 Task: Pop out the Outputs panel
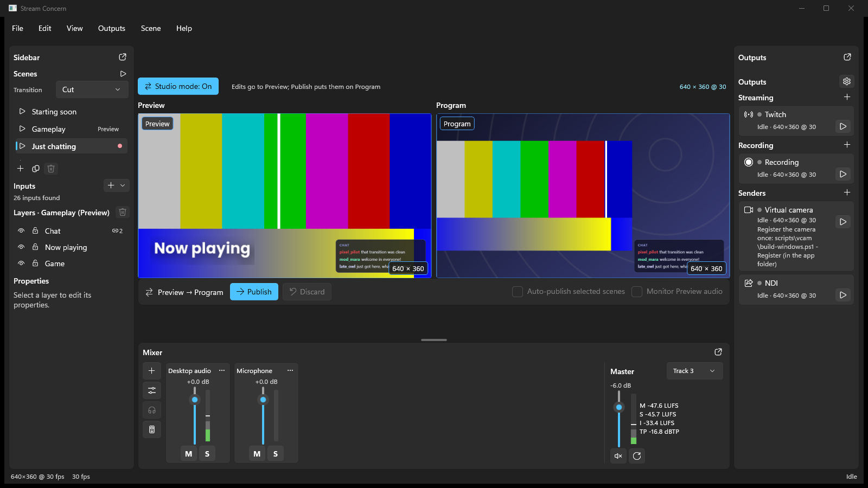tap(847, 57)
